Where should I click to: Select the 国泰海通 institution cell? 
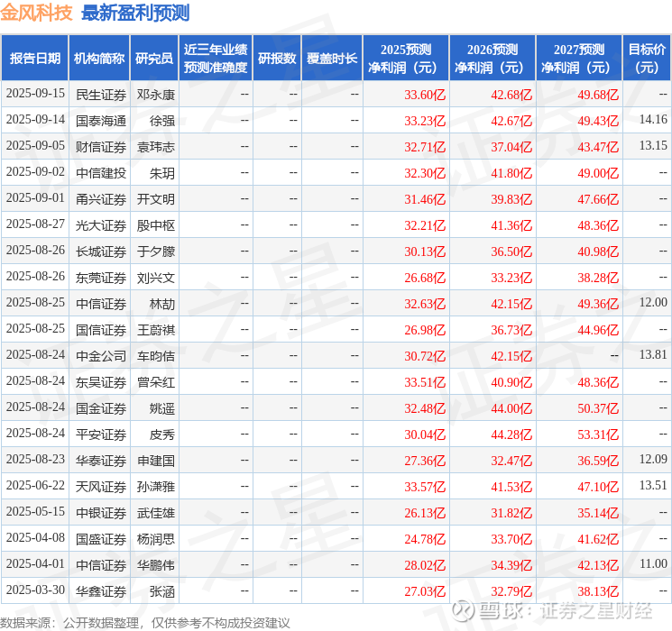pyautogui.click(x=101, y=121)
